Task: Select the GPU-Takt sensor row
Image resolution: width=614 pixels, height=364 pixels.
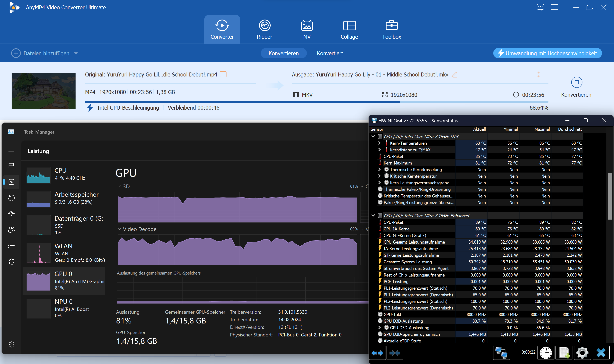Action: coord(476,314)
